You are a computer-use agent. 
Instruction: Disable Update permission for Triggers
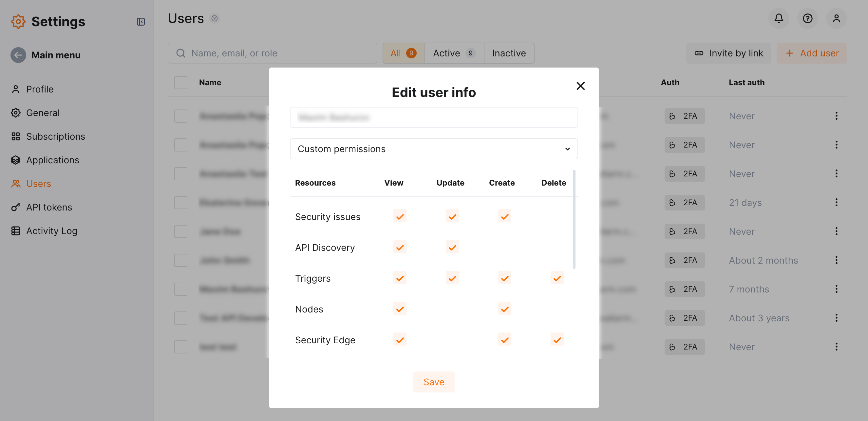[452, 278]
